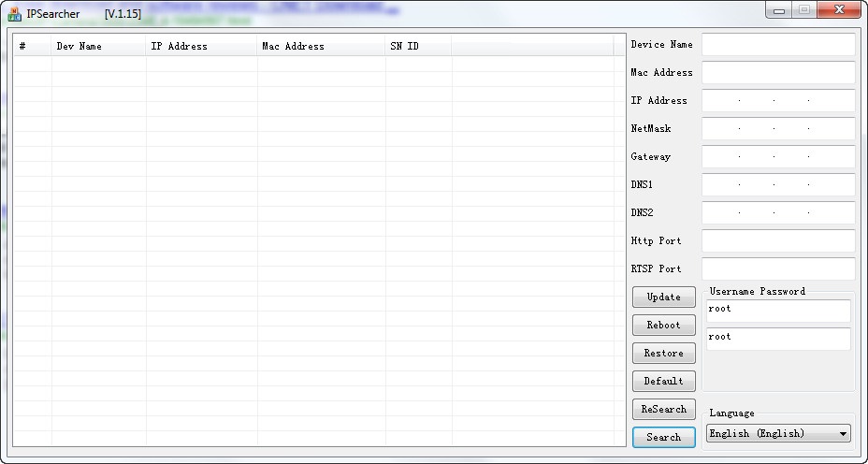This screenshot has width=868, height=464.
Task: Sort by Mac Address column header
Action: 322,46
